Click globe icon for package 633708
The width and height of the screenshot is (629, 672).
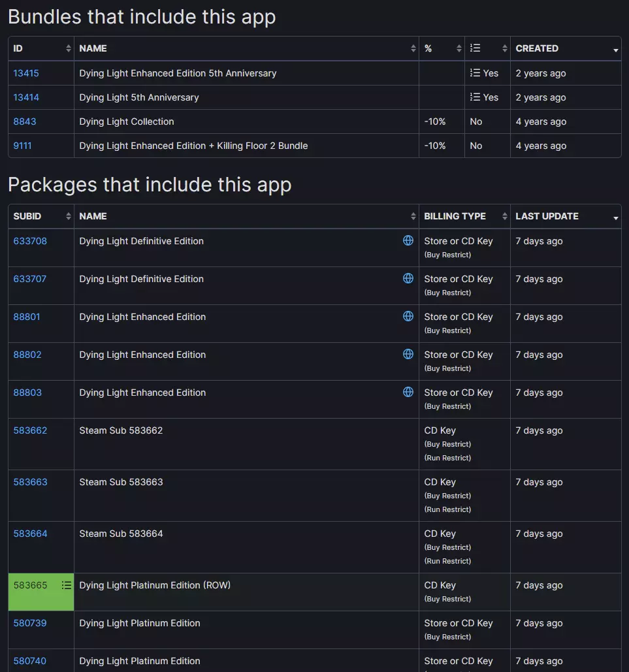click(408, 240)
